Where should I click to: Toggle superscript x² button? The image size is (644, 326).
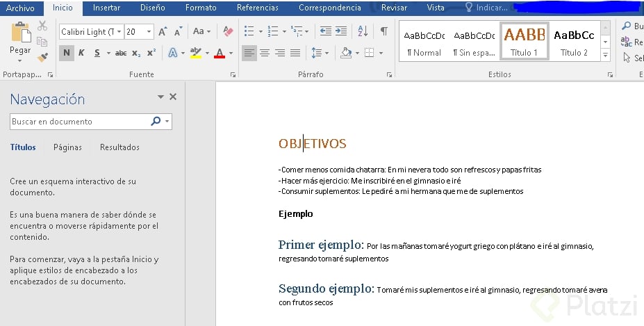[151, 53]
